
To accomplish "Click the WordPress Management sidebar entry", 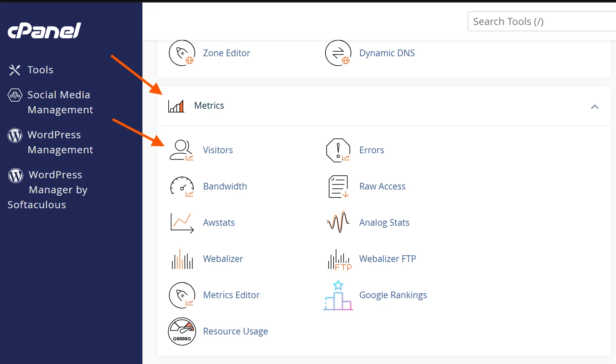I will pos(60,142).
